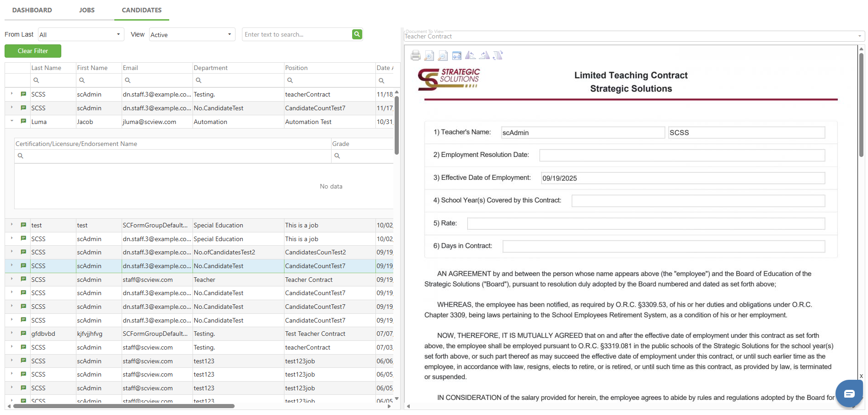868x415 pixels.
Task: Expand the test test row
Action: pos(12,225)
